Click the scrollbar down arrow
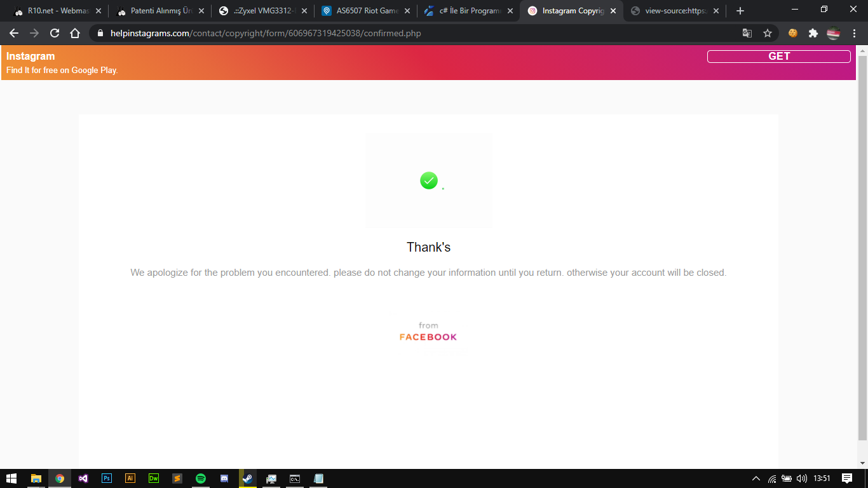Viewport: 868px width, 488px height. pyautogui.click(x=862, y=463)
